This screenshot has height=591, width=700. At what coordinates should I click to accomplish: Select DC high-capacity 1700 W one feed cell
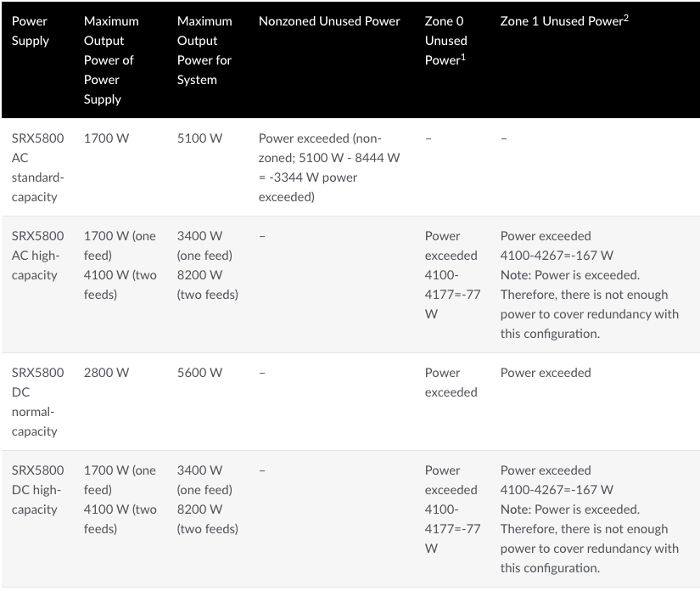120,480
